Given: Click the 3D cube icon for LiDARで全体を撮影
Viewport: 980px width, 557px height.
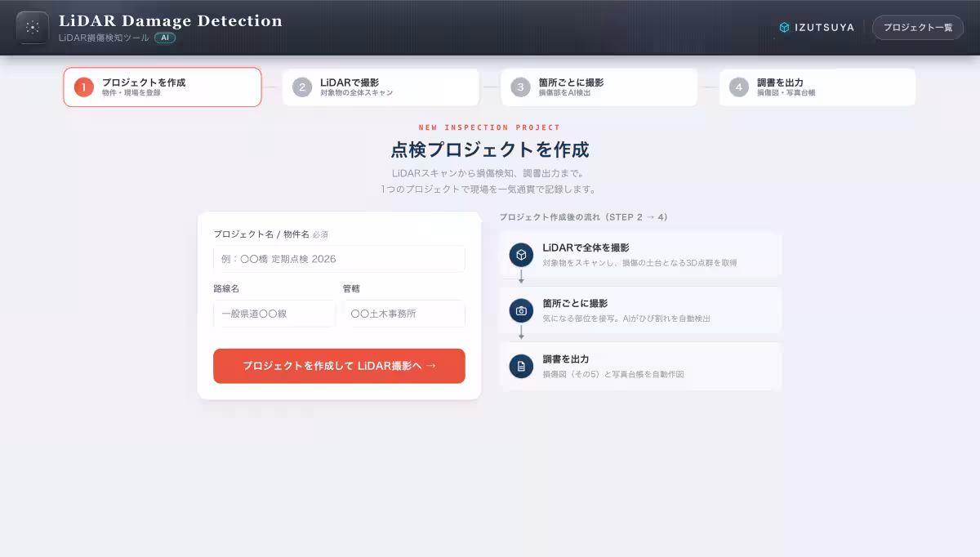Looking at the screenshot, I should click(x=521, y=255).
